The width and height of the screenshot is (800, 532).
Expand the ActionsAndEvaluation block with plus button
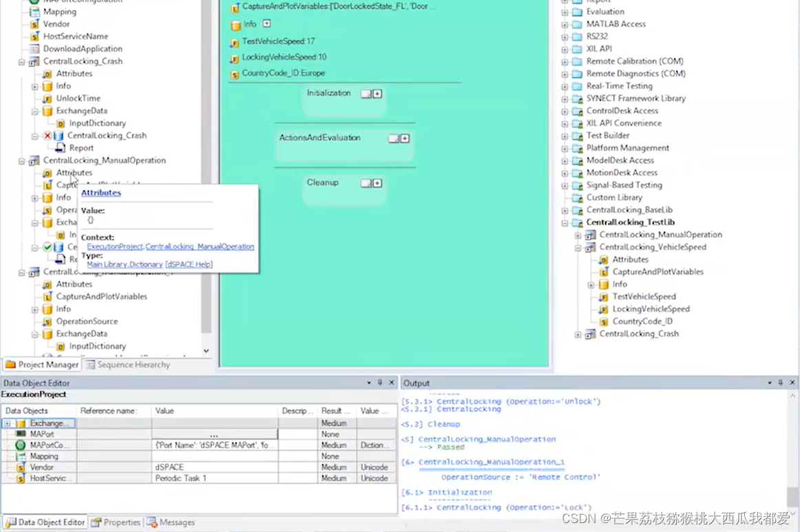(405, 139)
